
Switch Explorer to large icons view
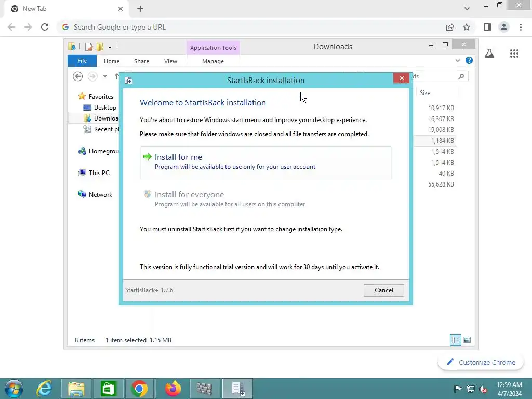click(467, 340)
